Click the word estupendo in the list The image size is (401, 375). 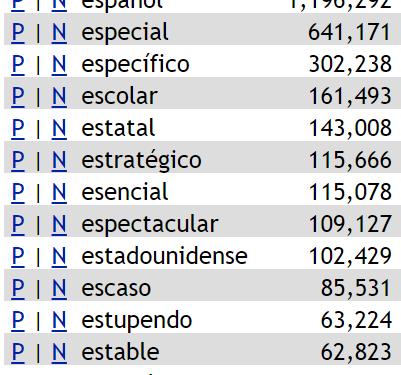137,321
